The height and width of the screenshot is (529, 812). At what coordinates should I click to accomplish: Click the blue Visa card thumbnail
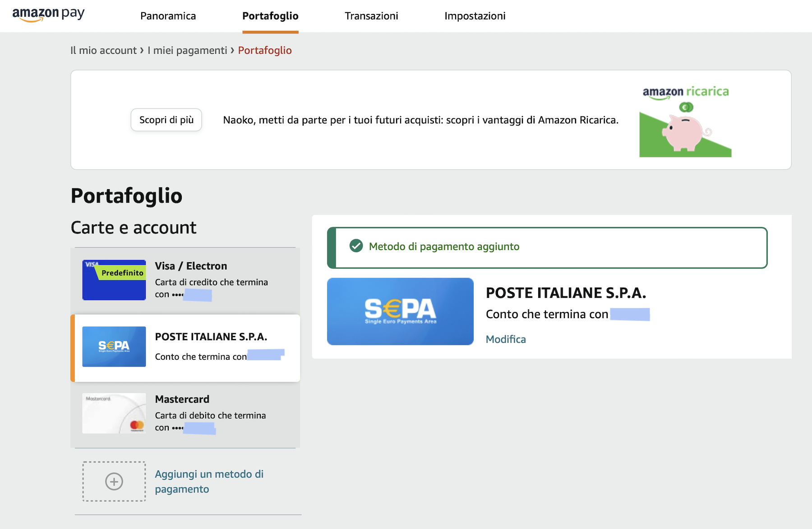[114, 280]
